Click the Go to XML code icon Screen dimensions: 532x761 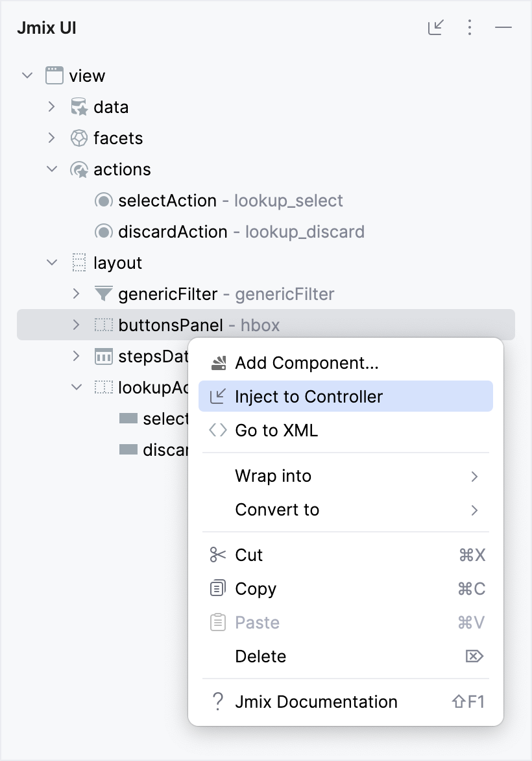[x=217, y=430]
